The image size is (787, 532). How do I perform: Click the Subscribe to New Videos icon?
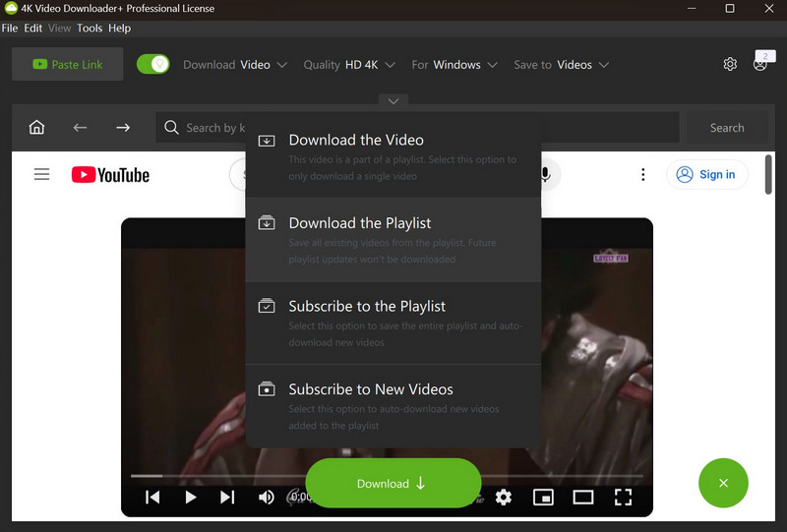267,389
